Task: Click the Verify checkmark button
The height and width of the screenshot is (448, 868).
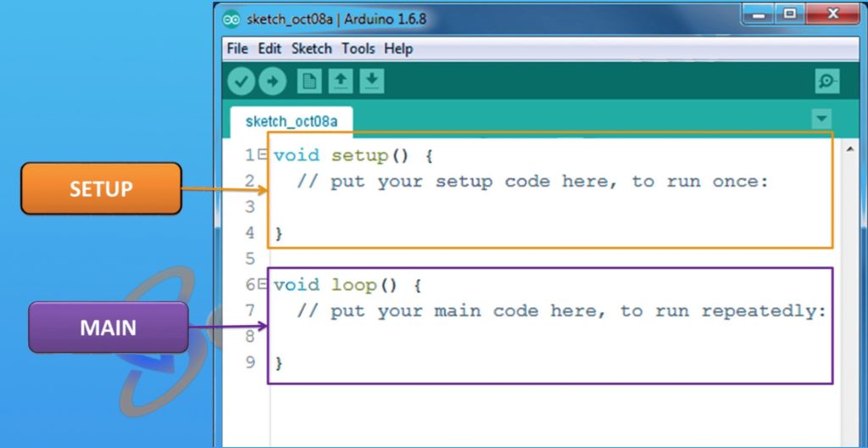Action: pos(241,82)
